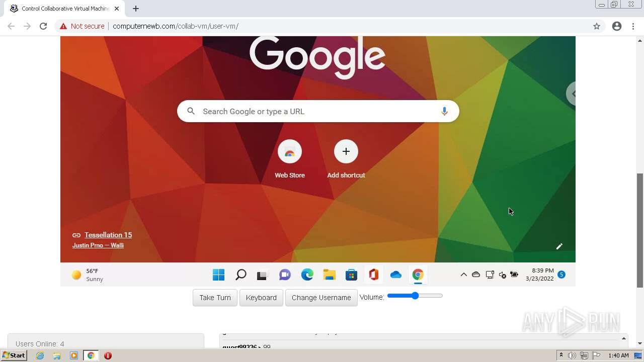Image resolution: width=644 pixels, height=362 pixels.
Task: Click host tray action center flag icon
Action: [596, 355]
